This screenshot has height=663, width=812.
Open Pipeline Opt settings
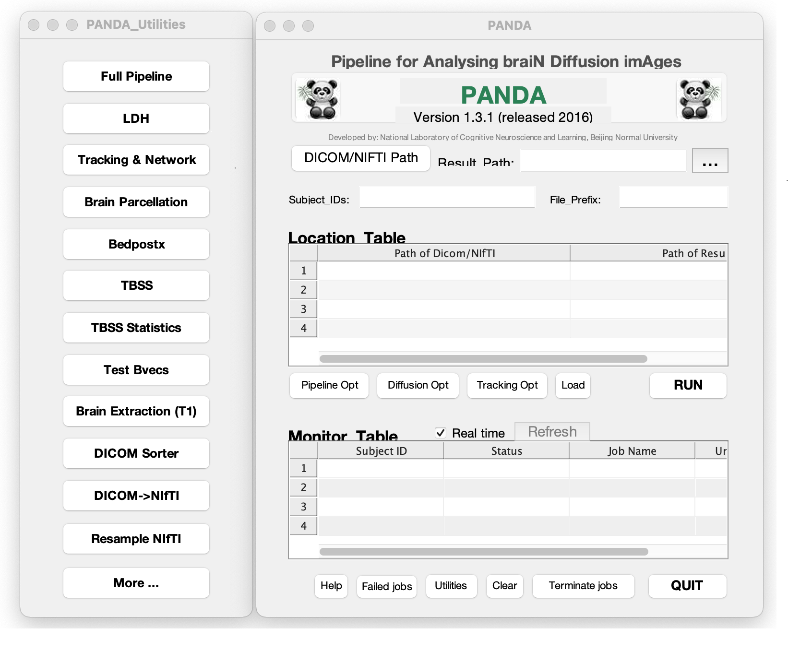pos(329,385)
